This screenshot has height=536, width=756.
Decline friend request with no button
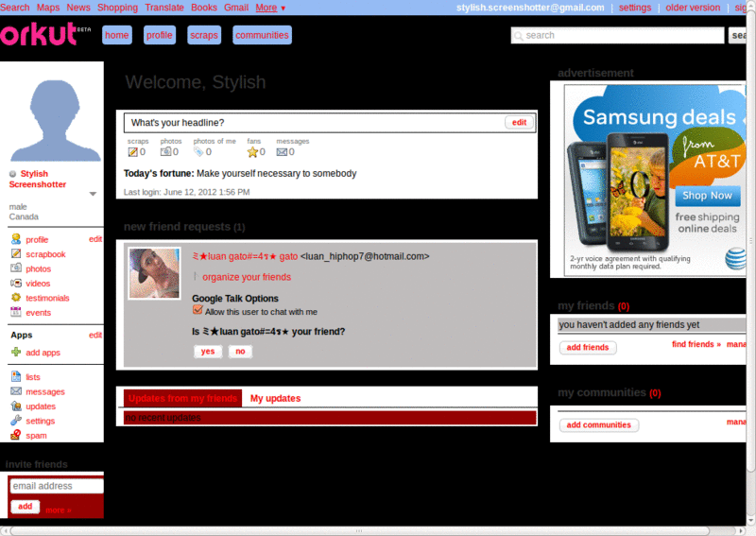[240, 352]
